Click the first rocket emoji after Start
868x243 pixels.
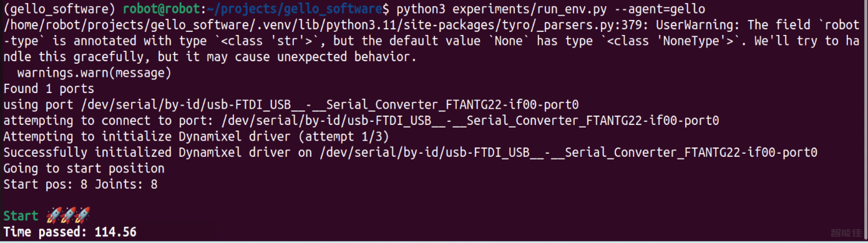(x=54, y=215)
